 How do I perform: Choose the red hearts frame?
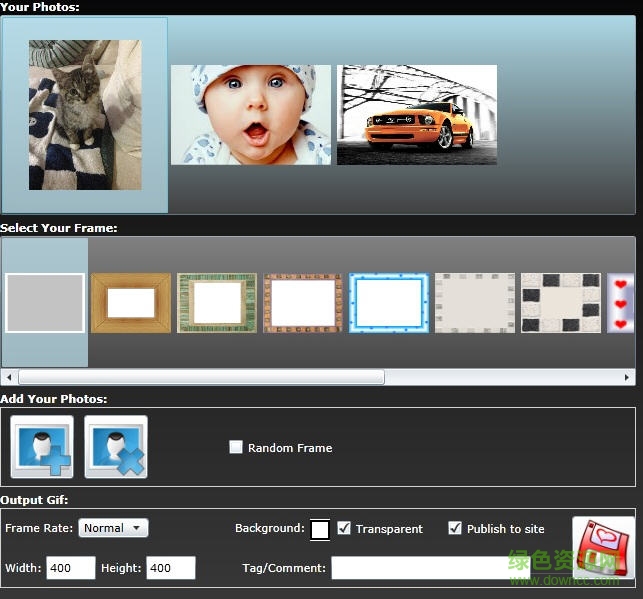pos(621,302)
